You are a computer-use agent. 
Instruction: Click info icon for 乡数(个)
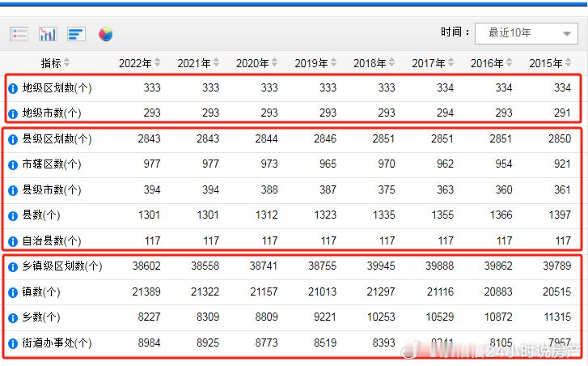(x=13, y=318)
